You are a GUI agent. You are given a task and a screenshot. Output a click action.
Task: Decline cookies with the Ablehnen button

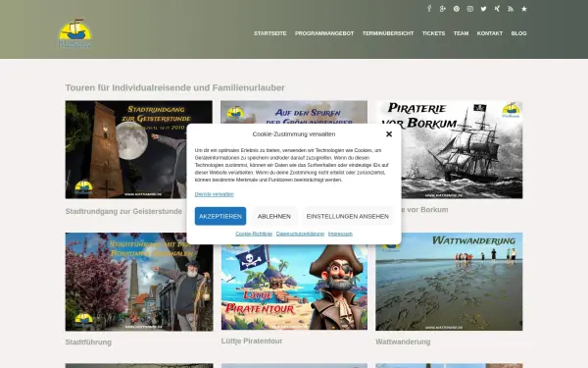274,216
